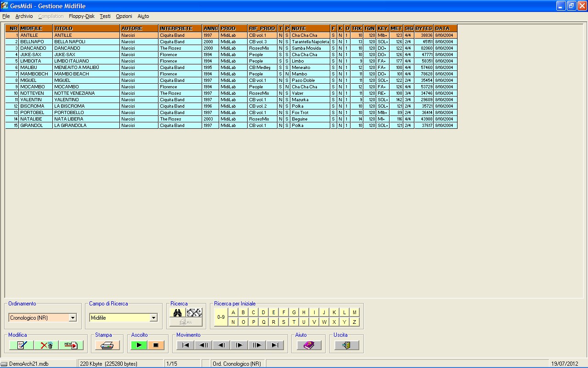The height and width of the screenshot is (368, 588).
Task: Expand the Campo di Ricerca combo box
Action: [x=153, y=318]
